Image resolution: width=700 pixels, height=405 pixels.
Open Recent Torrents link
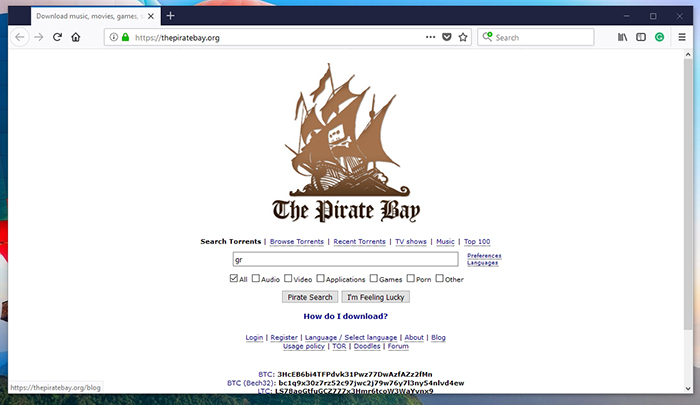pos(359,242)
